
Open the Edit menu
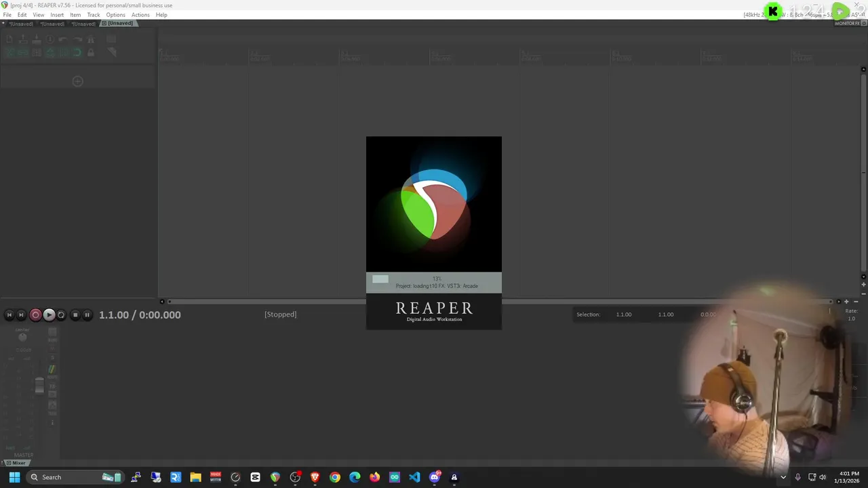22,15
